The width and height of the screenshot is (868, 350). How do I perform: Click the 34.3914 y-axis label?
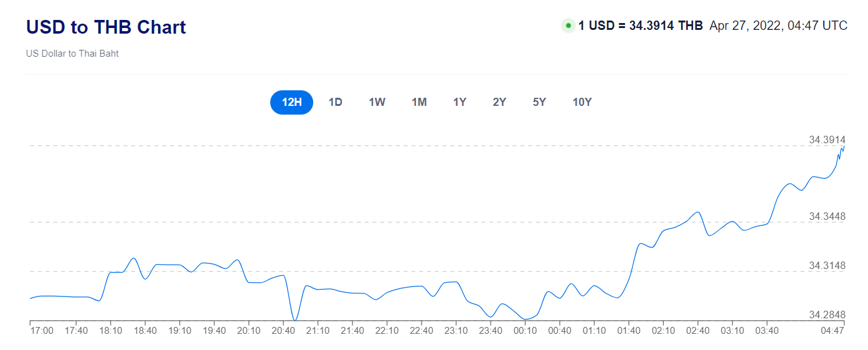point(827,140)
